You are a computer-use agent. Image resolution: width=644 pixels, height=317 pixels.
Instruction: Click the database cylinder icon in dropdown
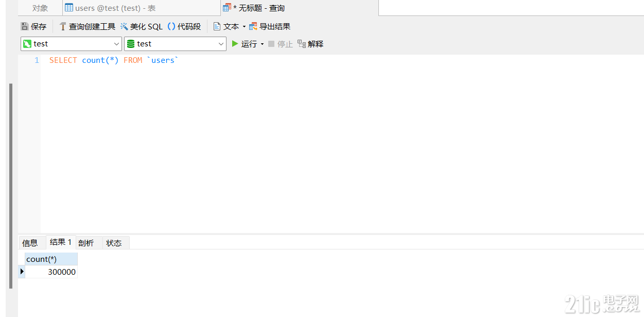pos(131,44)
